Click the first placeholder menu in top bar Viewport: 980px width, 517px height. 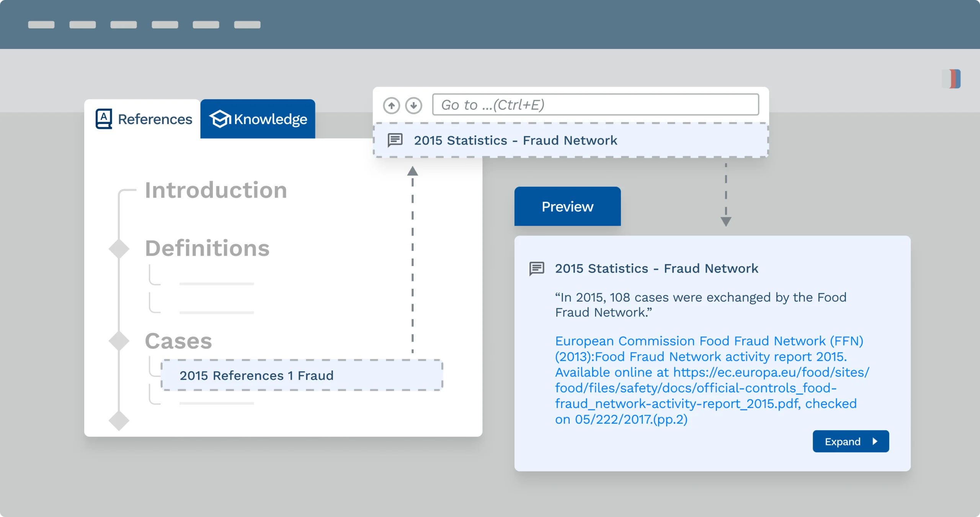pyautogui.click(x=41, y=25)
